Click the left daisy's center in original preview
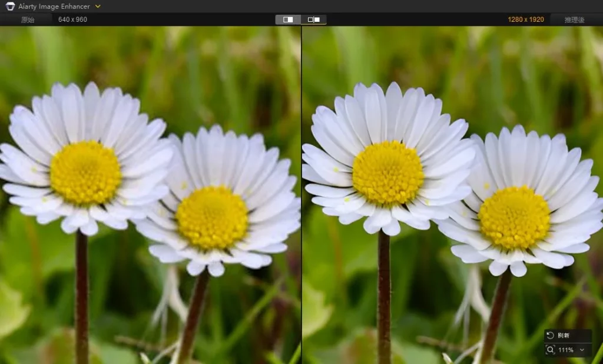This screenshot has height=364, width=603. (x=85, y=173)
